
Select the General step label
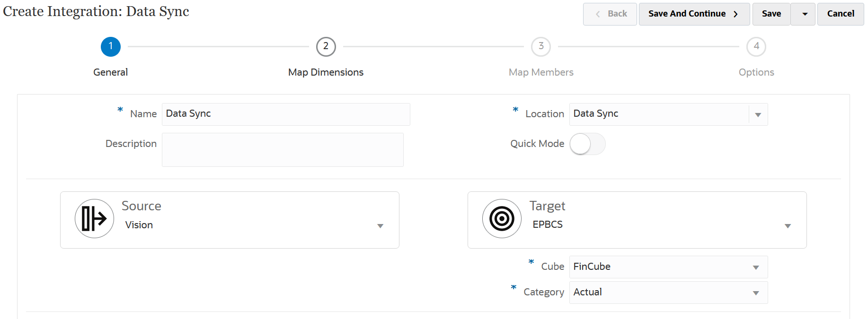click(x=111, y=72)
